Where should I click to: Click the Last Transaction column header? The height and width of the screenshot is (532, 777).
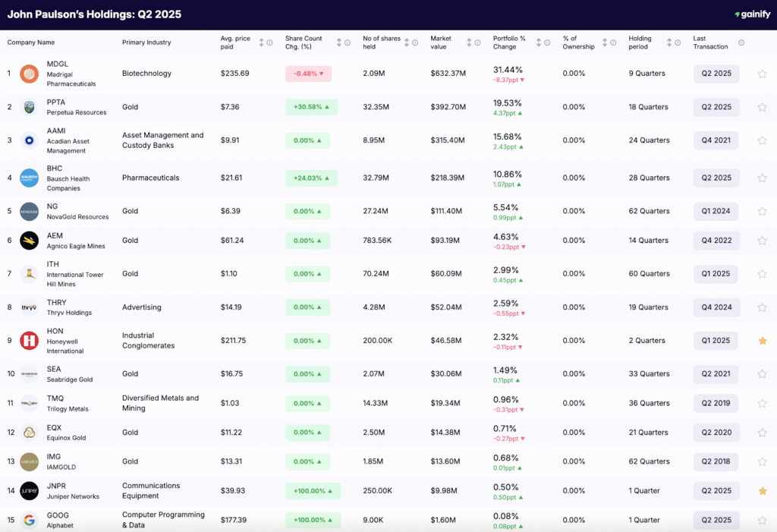[x=710, y=42]
